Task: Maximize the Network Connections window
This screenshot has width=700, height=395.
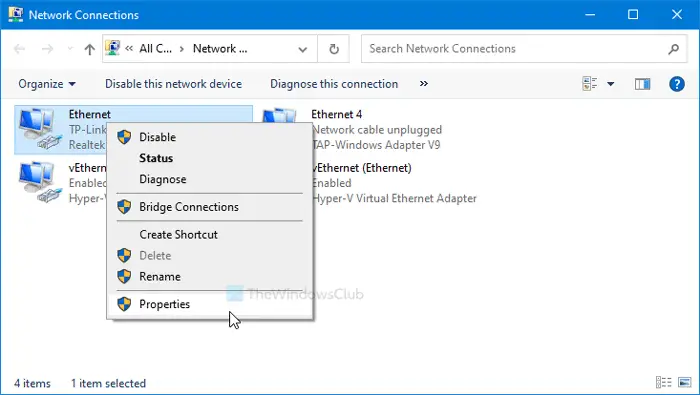Action: pyautogui.click(x=633, y=15)
